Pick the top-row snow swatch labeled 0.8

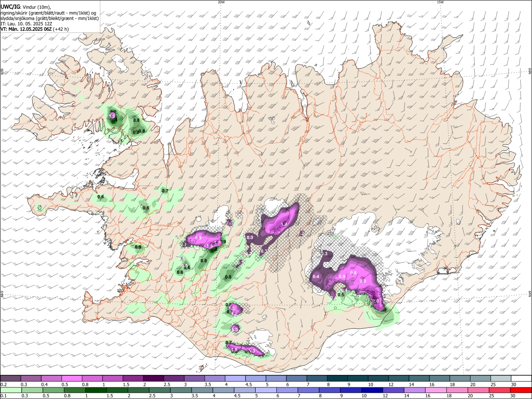(x=92, y=379)
